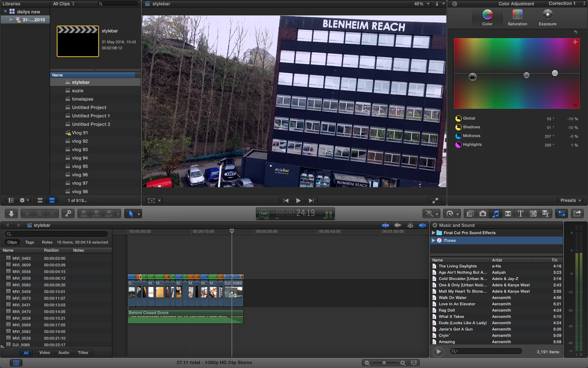Open the browser gear action menu
Screen dimensions: 588x368
tap(24, 201)
